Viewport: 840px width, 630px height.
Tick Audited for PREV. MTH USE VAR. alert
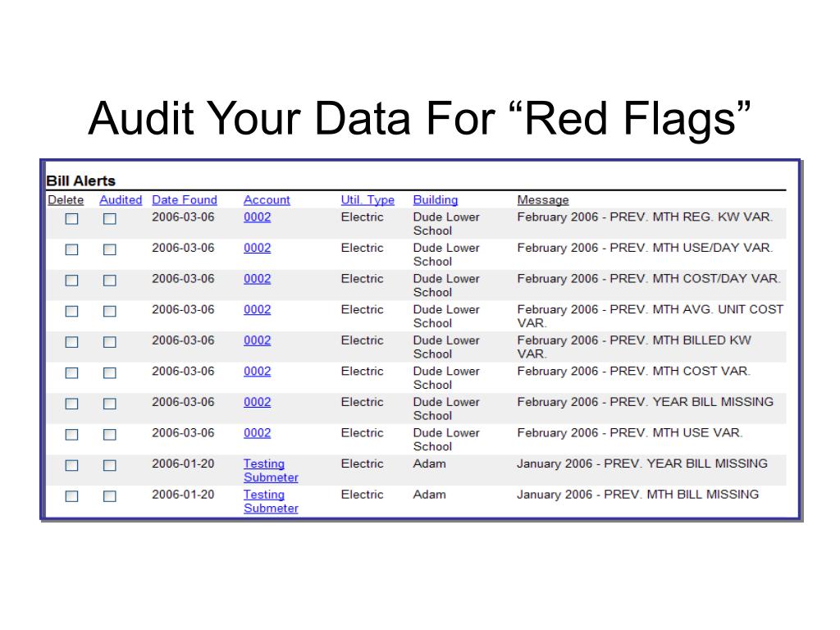click(x=109, y=435)
